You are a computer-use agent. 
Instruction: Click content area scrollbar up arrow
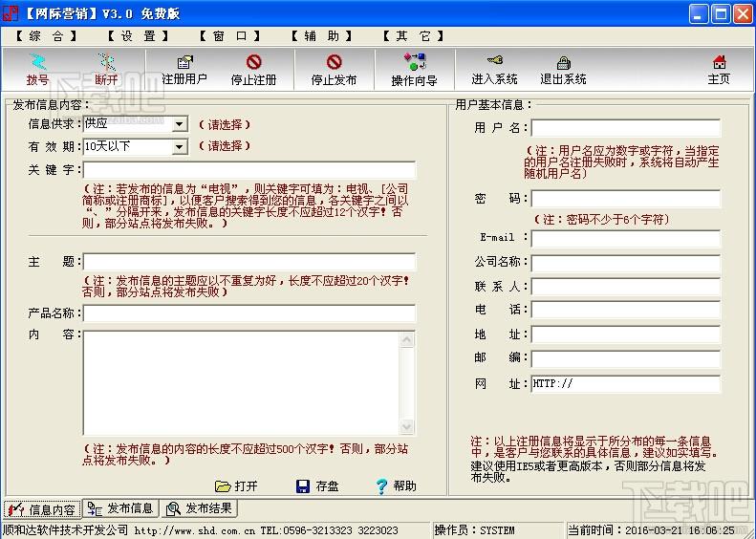point(407,340)
